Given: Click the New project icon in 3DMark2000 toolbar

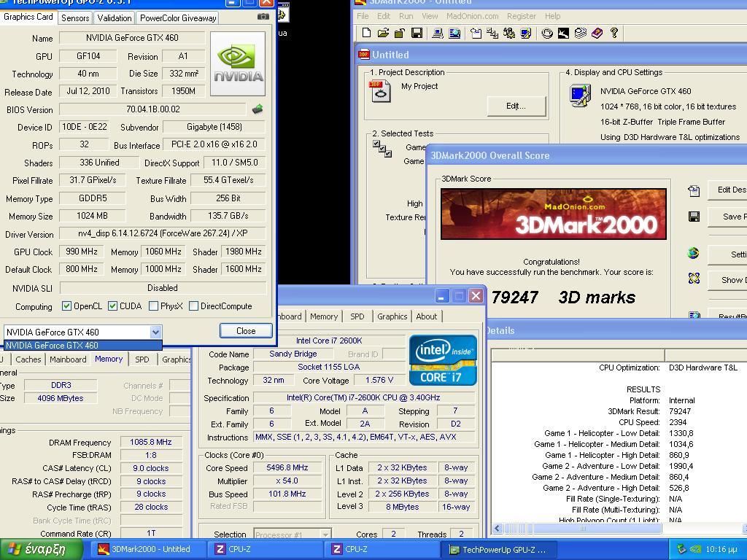Looking at the screenshot, I should pyautogui.click(x=366, y=33).
